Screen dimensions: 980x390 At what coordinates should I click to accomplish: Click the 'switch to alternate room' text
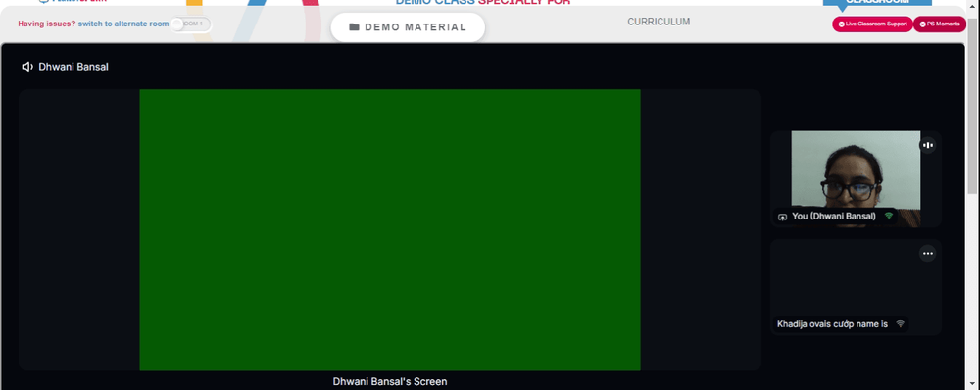pyautogui.click(x=123, y=24)
